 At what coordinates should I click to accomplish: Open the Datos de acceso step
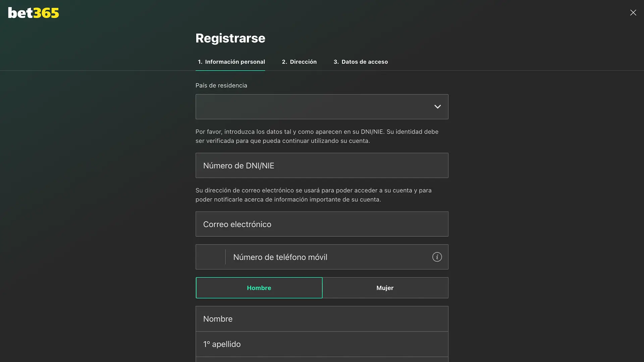pos(361,62)
